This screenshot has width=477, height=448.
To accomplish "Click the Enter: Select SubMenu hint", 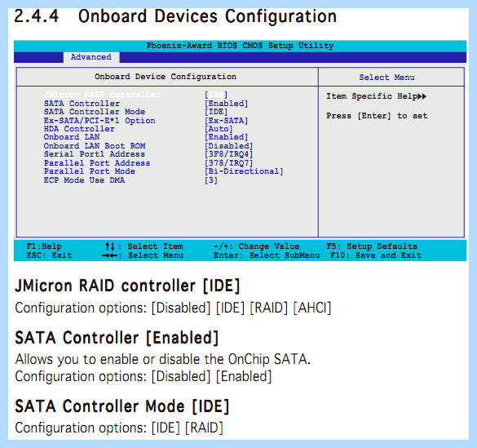I will (267, 255).
